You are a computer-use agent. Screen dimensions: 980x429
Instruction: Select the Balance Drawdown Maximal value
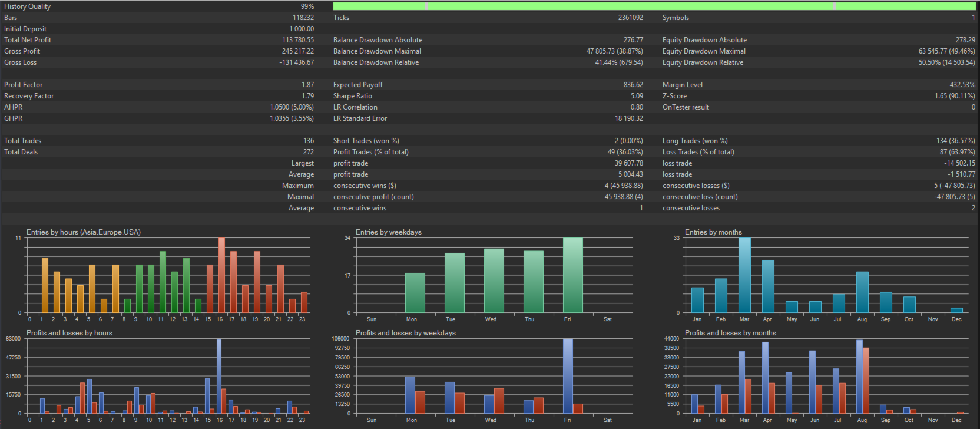click(615, 51)
